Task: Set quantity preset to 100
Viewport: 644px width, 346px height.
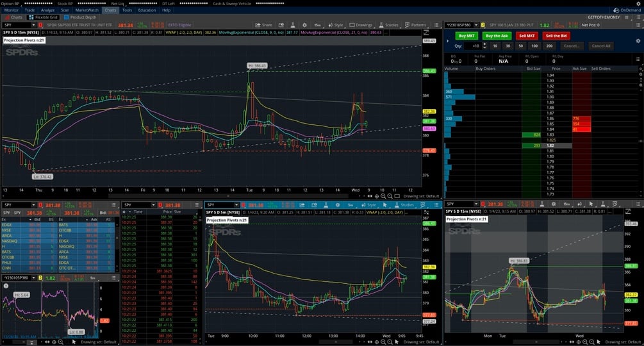Action: [x=534, y=46]
